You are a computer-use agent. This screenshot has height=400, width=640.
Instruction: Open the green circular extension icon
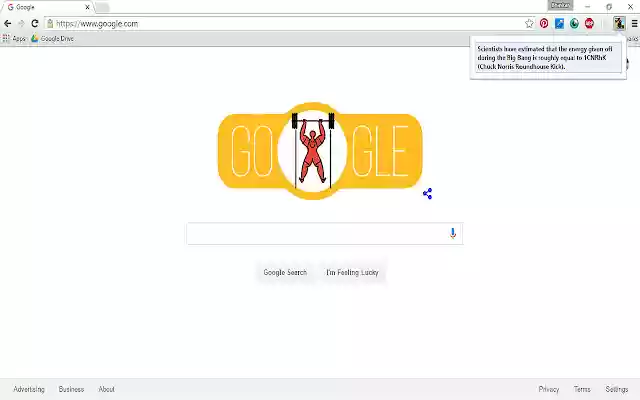[574, 24]
